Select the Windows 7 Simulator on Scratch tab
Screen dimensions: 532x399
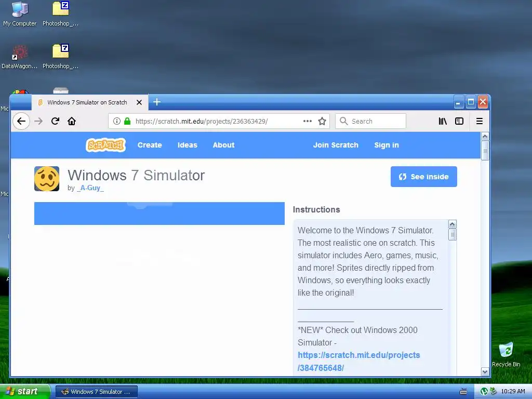coord(90,102)
